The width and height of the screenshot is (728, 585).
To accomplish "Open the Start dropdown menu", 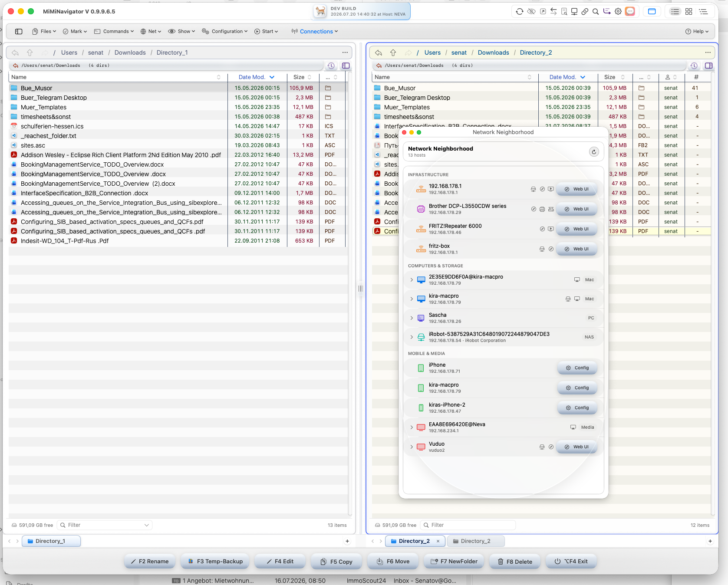I will tap(266, 31).
